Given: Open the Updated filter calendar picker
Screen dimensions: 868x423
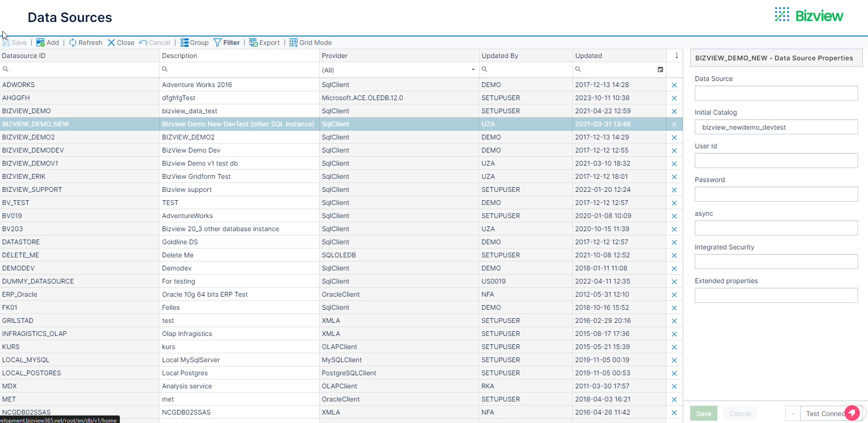Looking at the screenshot, I should click(x=660, y=70).
